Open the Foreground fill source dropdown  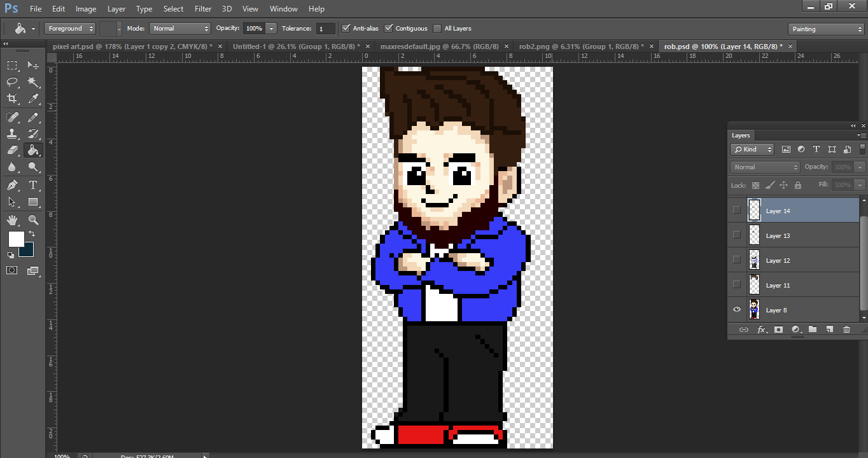pos(70,29)
